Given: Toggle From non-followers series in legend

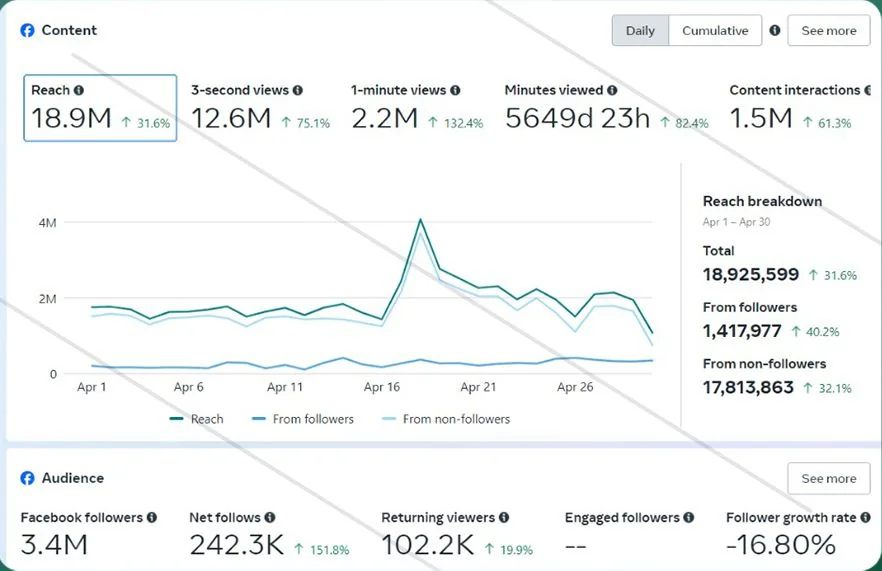Looking at the screenshot, I should pos(446,419).
